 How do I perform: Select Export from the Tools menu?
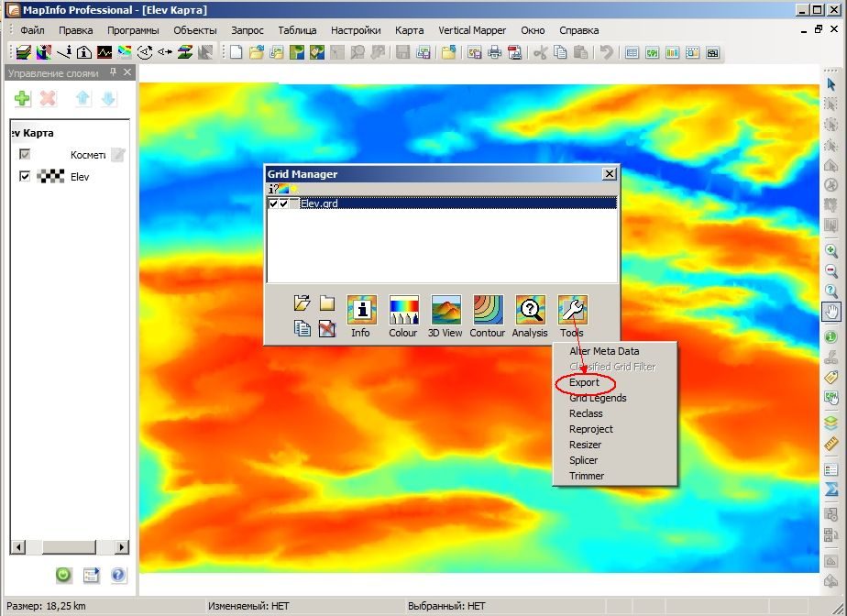coord(584,382)
